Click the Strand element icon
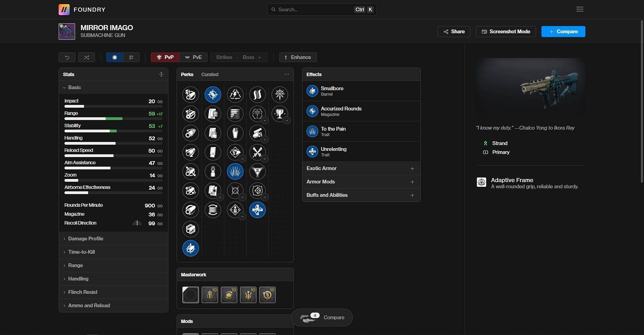Screen dimensions: 644x335 pyautogui.click(x=486, y=143)
